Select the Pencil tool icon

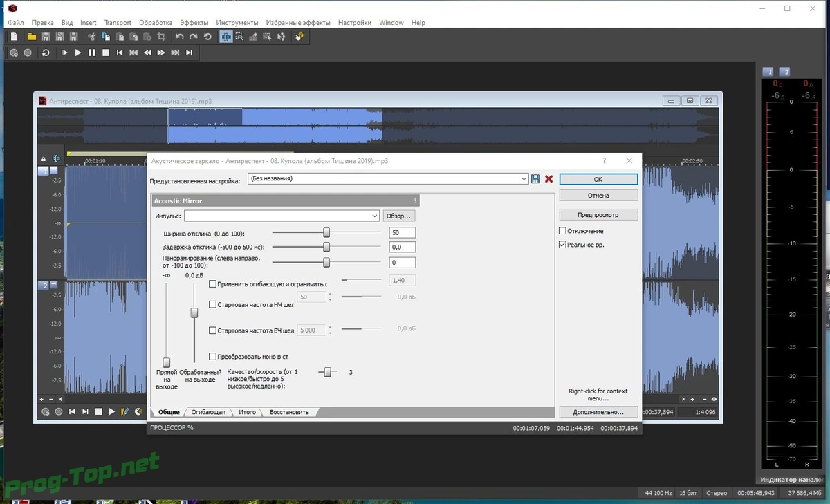point(254,37)
